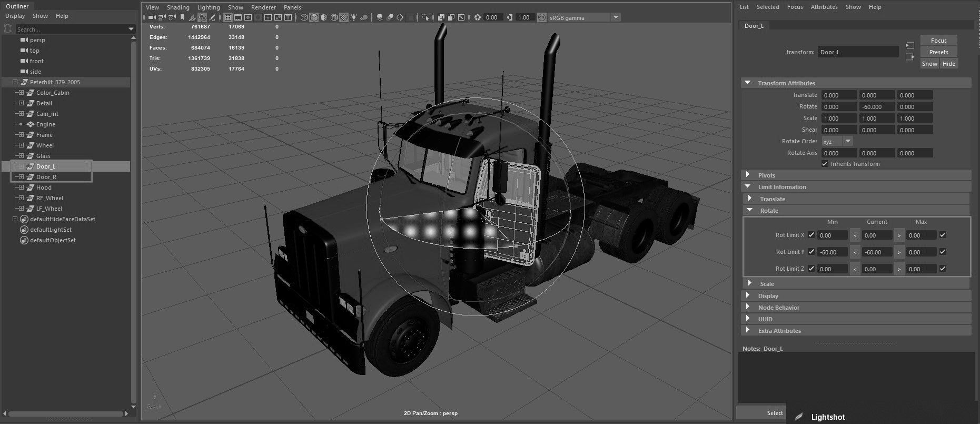Toggle Rot Limit Z min checkbox
This screenshot has width=980, height=424.
coord(811,269)
